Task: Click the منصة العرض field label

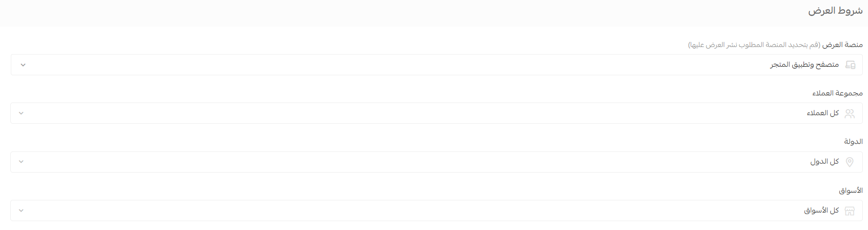Action: (843, 45)
